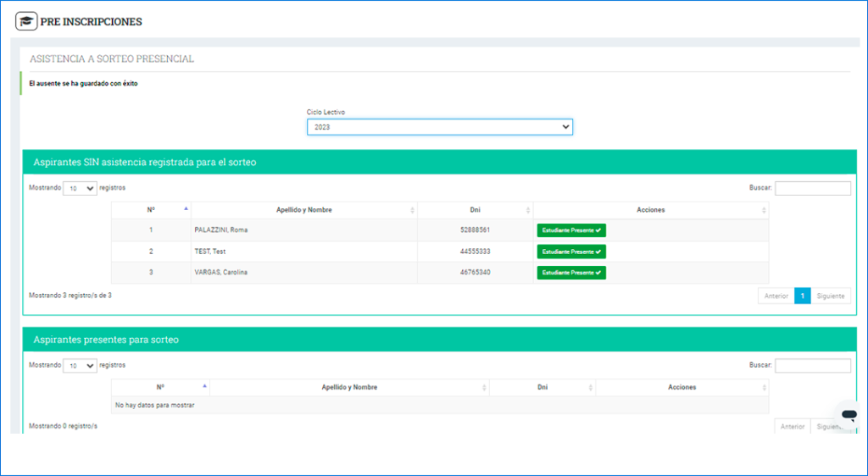The width and height of the screenshot is (868, 476).
Task: Sort presentes table by Dni column
Action: [x=542, y=387]
